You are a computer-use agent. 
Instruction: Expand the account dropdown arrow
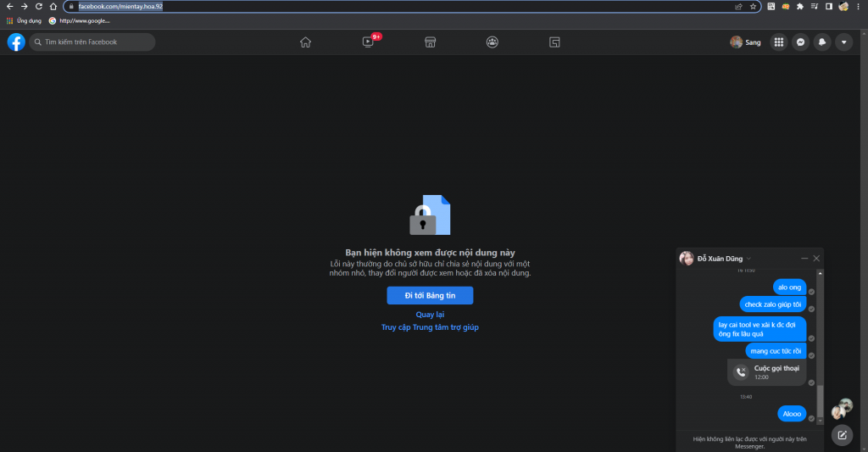(843, 42)
